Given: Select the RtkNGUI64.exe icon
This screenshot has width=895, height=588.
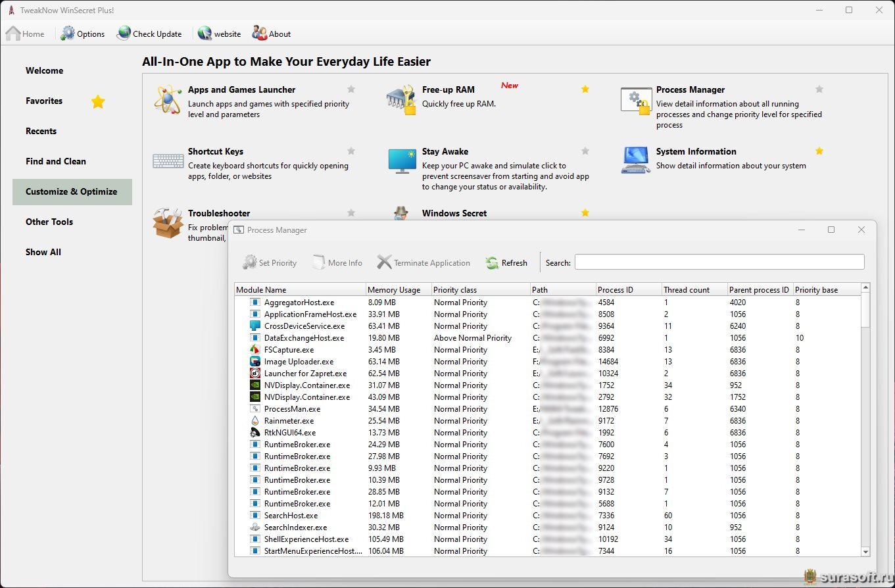Looking at the screenshot, I should tap(255, 433).
